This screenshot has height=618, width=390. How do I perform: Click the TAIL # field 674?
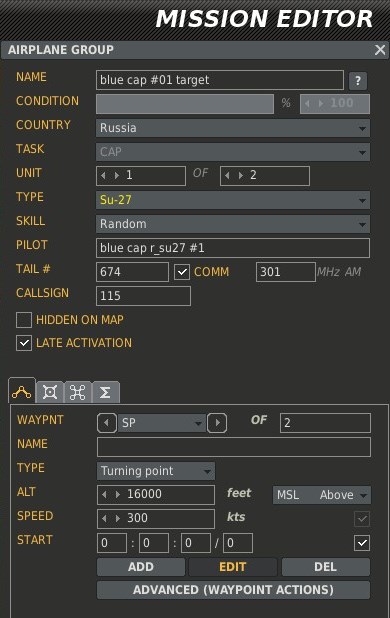132,272
